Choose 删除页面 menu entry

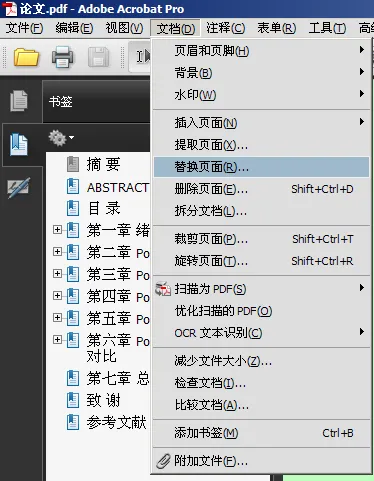point(262,189)
